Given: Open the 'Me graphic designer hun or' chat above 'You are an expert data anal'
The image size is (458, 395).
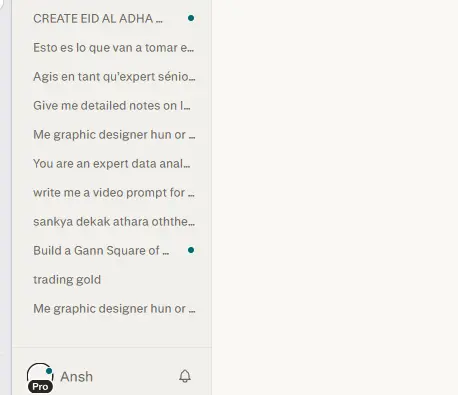Looking at the screenshot, I should tap(114, 135).
